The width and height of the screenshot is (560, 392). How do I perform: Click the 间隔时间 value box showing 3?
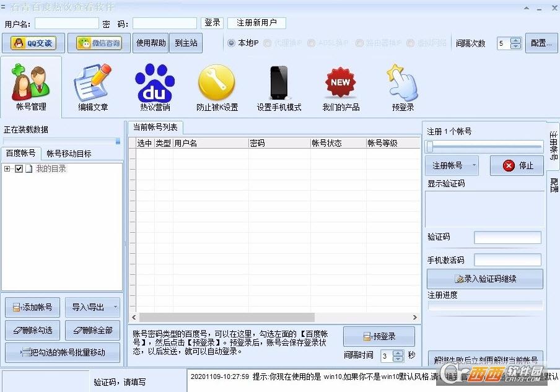(386, 356)
